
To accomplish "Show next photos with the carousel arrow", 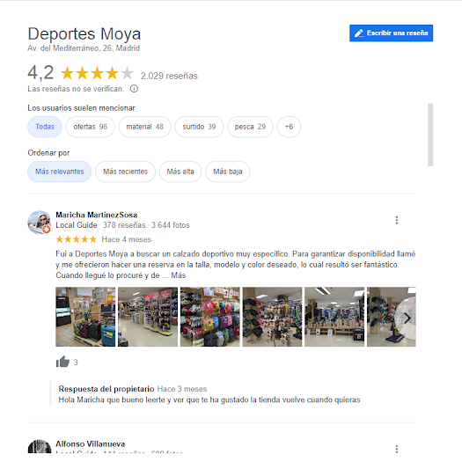I will click(x=407, y=319).
